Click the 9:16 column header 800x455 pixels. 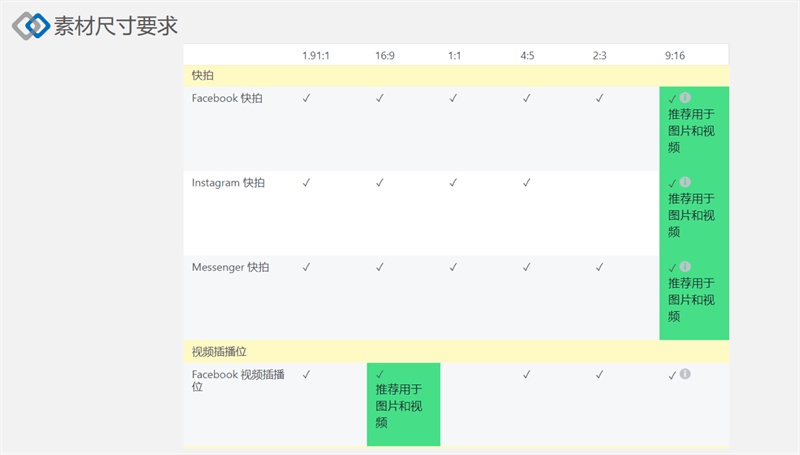click(x=674, y=56)
